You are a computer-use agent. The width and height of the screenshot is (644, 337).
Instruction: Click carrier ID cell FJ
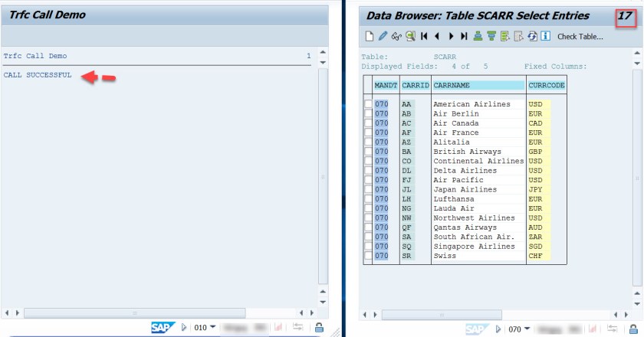pos(408,180)
